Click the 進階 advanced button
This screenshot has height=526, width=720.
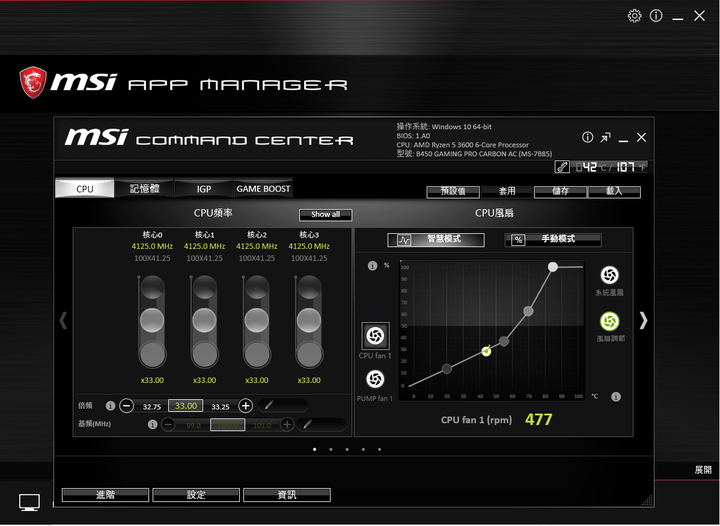[105, 495]
